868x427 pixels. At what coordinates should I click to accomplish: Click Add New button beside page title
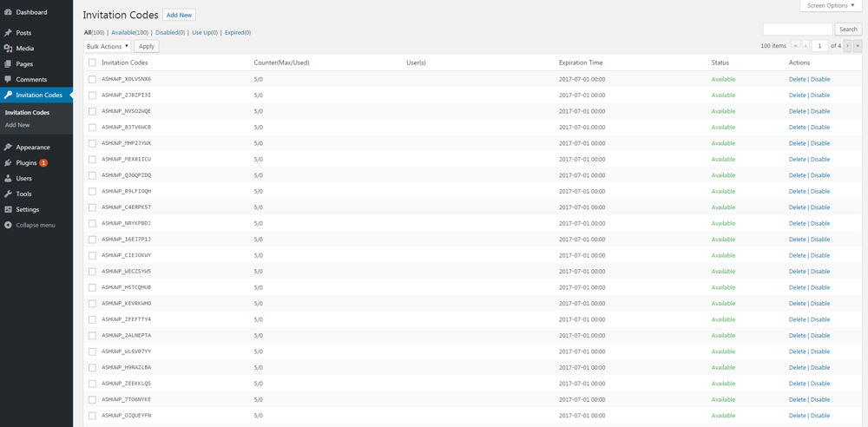[x=179, y=15]
